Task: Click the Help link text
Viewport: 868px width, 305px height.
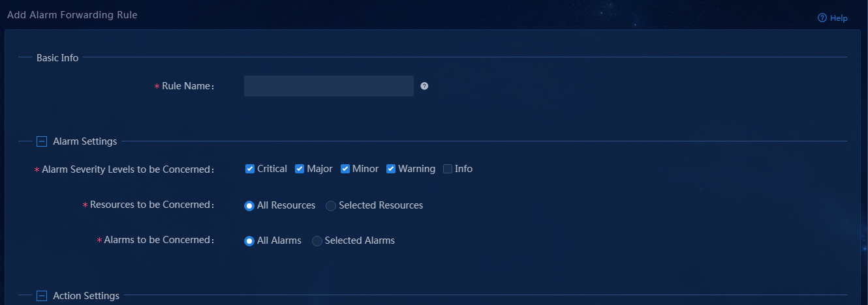Action: (x=839, y=18)
